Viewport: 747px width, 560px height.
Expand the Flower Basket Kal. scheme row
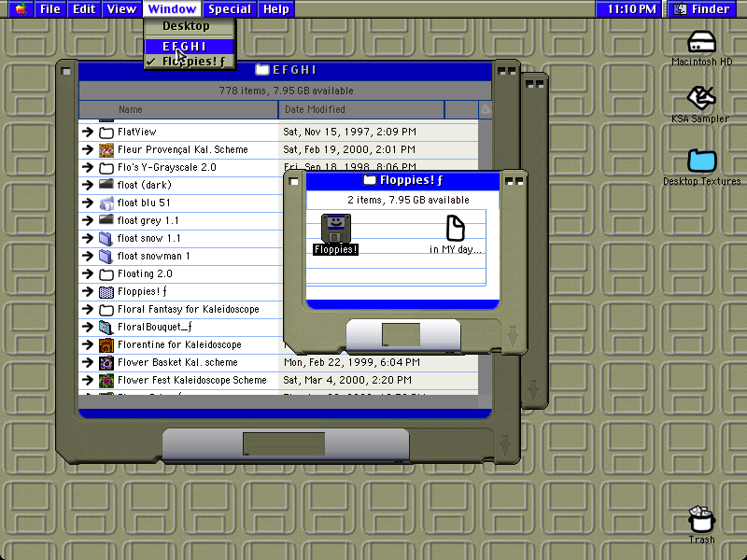tap(87, 362)
